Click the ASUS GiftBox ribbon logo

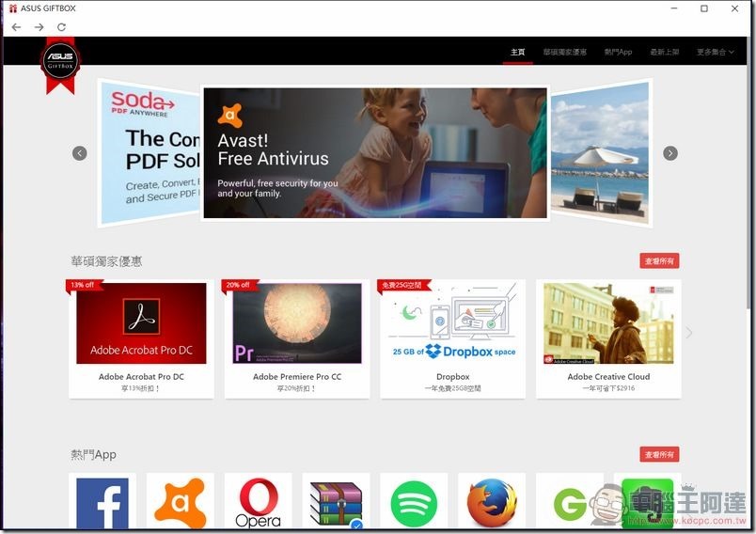click(60, 66)
